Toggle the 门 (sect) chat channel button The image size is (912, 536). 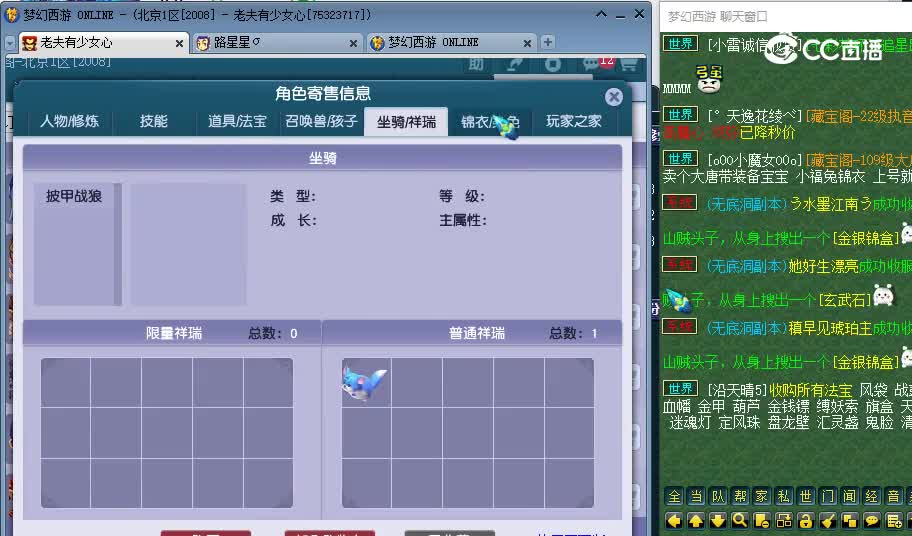coord(828,496)
